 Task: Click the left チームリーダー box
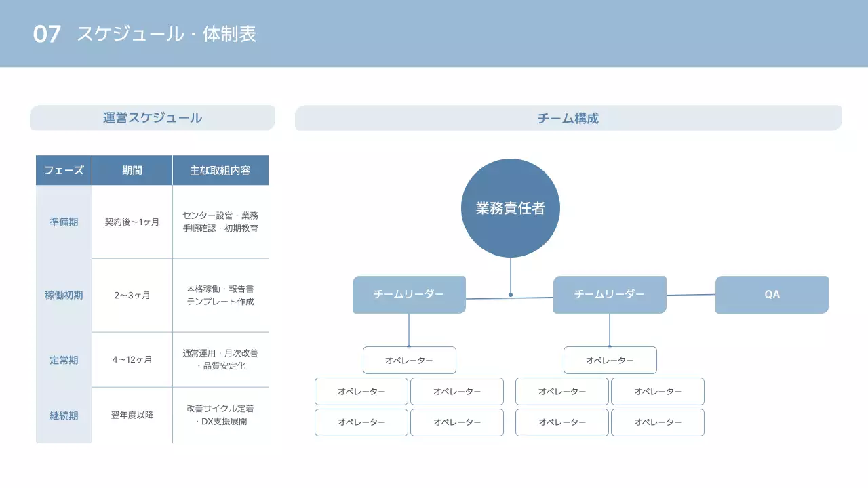point(409,294)
